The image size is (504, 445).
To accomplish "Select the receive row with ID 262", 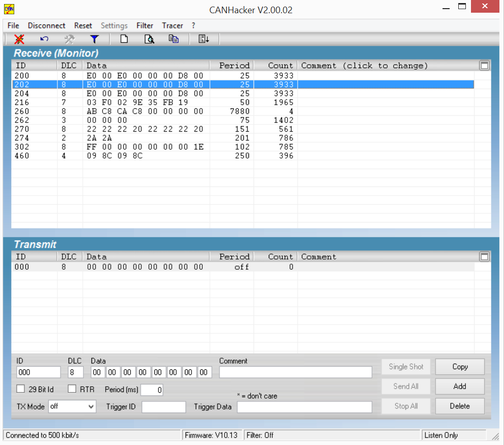I will (x=243, y=120).
